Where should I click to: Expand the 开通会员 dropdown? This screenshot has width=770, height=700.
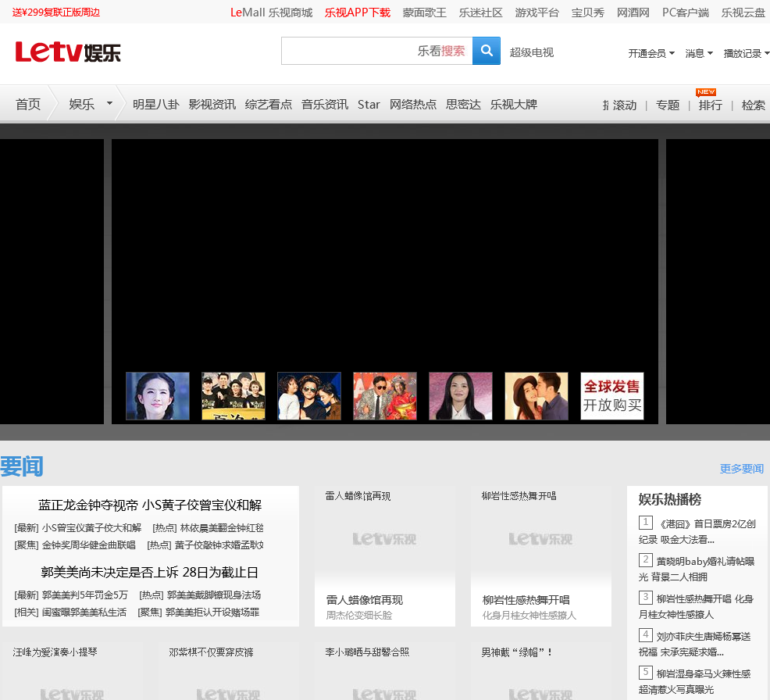point(651,53)
